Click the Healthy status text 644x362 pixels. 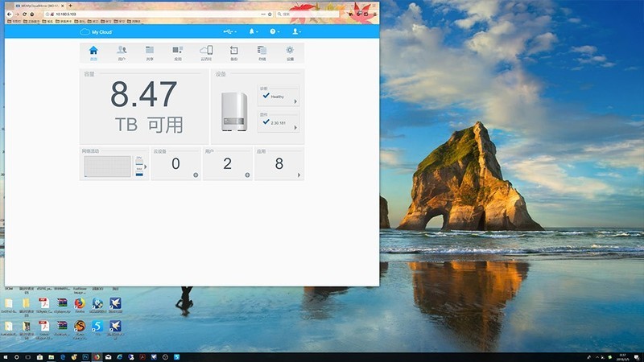[277, 97]
